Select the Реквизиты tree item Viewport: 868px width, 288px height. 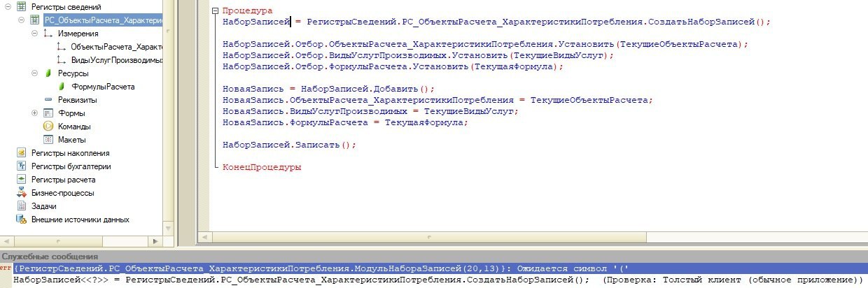point(78,100)
